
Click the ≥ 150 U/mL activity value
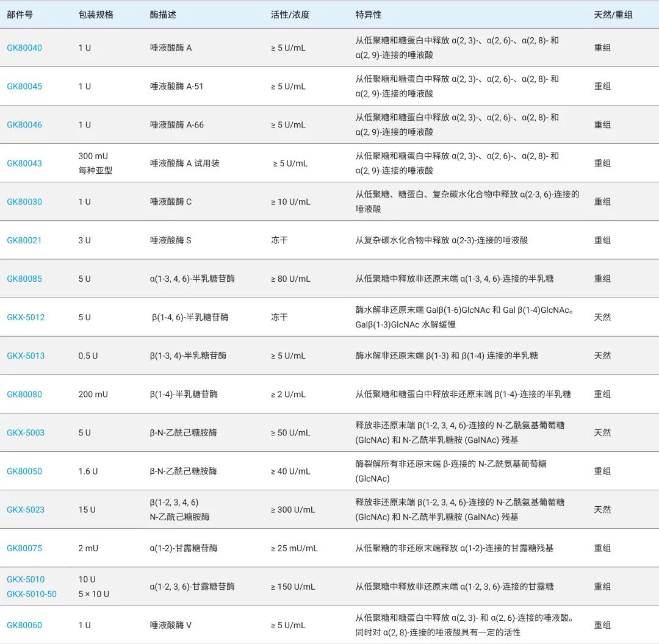[293, 587]
